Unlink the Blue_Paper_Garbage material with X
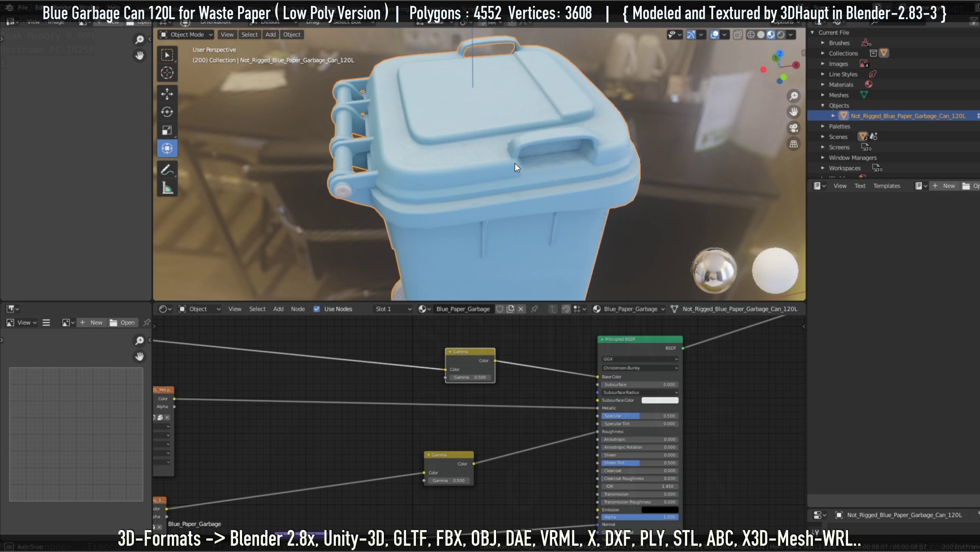Screen dimensions: 980x552 click(521, 309)
